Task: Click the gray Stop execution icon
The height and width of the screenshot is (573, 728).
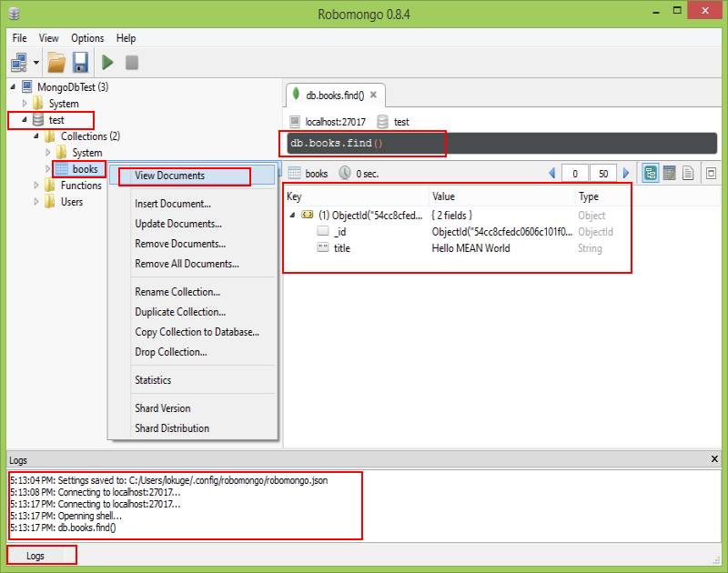Action: point(132,63)
